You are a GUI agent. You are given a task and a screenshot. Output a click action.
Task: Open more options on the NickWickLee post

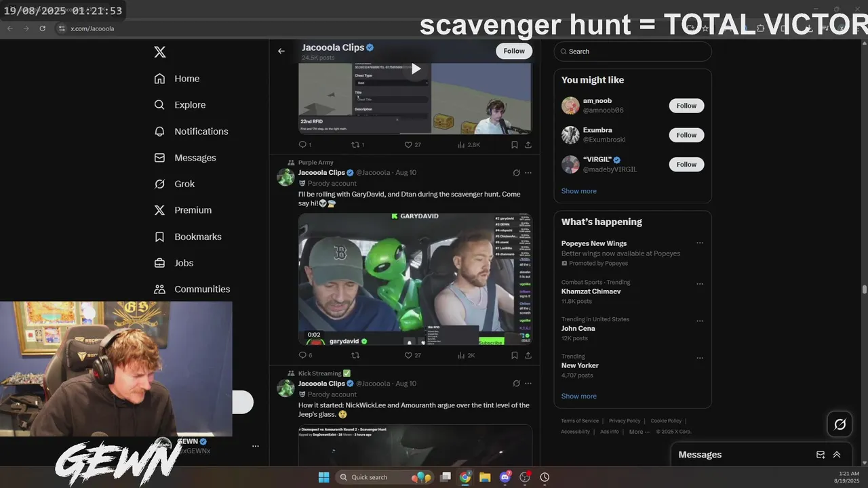528,383
